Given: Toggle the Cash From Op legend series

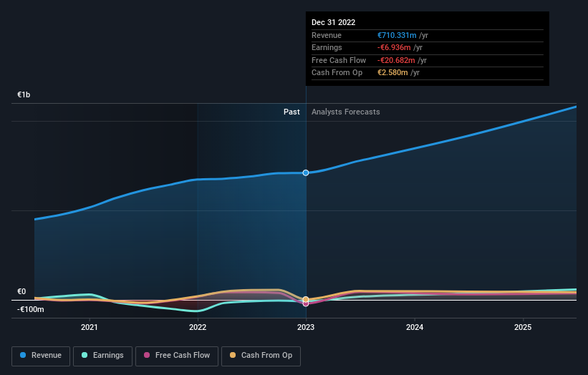Looking at the screenshot, I should 261,356.
